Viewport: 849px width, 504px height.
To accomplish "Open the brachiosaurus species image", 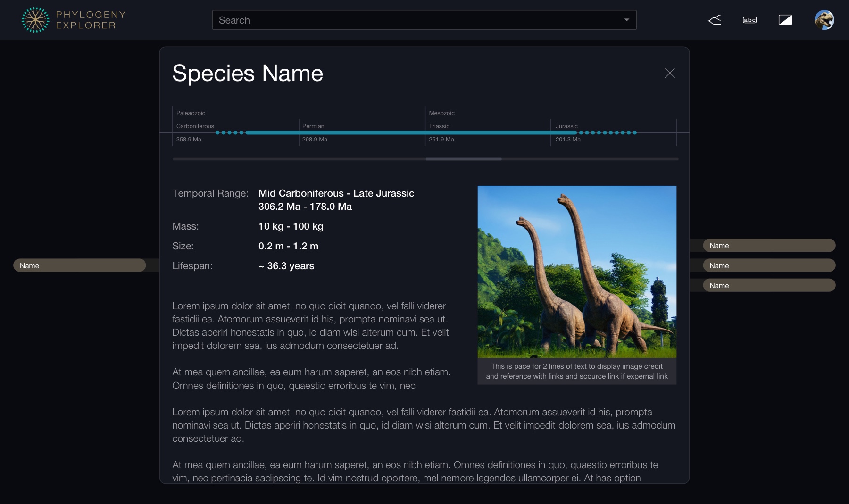I will 576,272.
